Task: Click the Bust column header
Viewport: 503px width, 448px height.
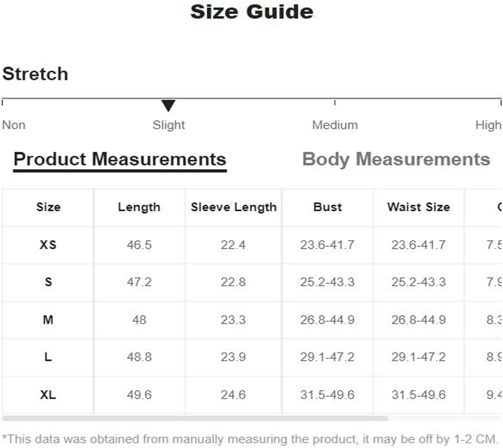Action: coord(328,207)
